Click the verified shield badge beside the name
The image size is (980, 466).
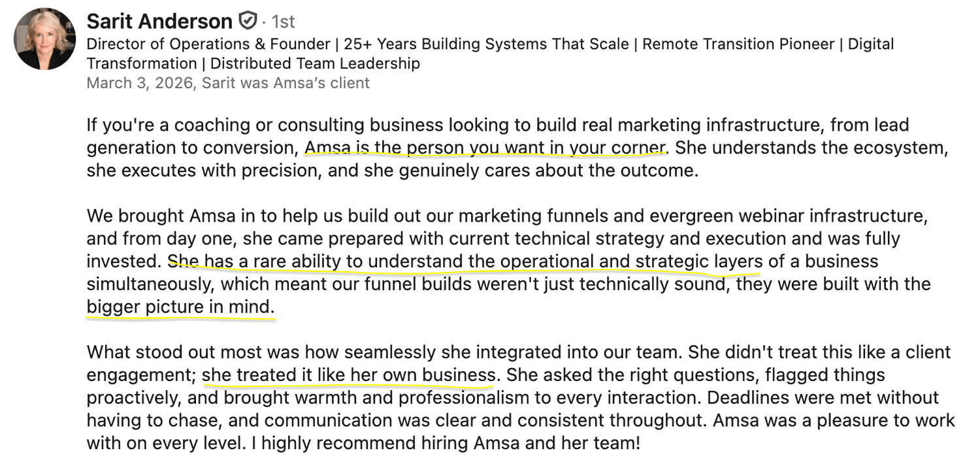point(248,22)
